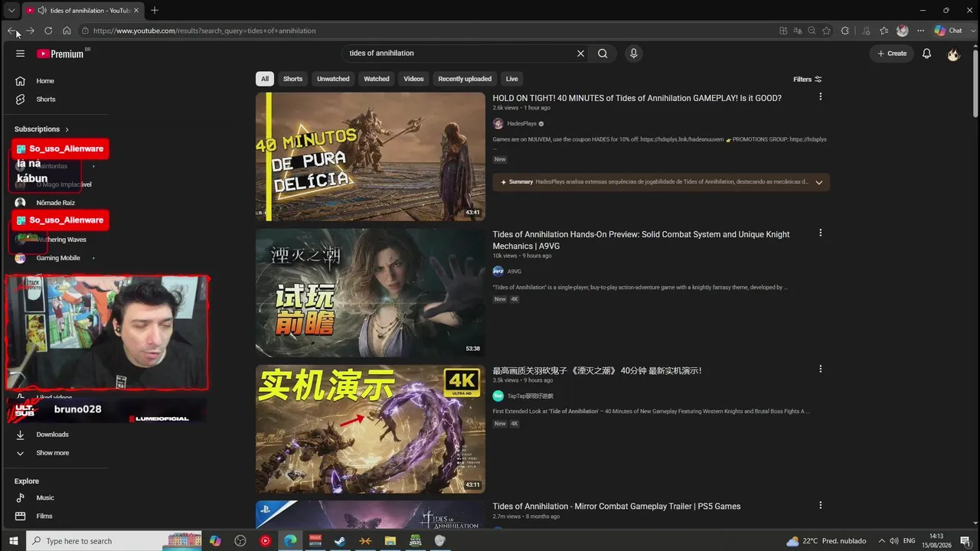Open more options for A9VG video
The height and width of the screenshot is (551, 980).
(x=820, y=233)
